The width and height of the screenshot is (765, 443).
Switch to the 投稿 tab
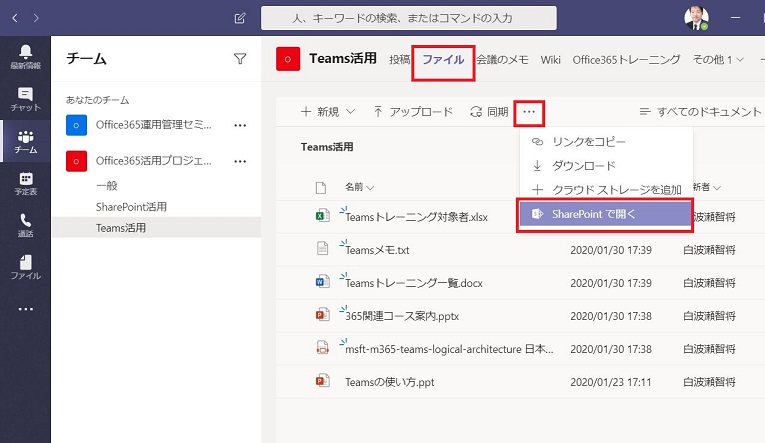click(x=399, y=60)
